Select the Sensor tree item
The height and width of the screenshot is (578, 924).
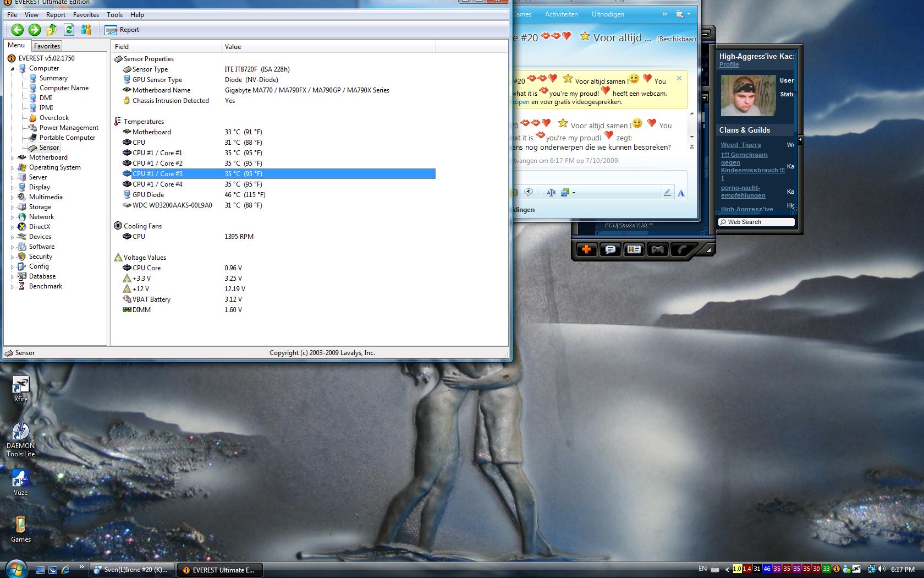[x=49, y=148]
